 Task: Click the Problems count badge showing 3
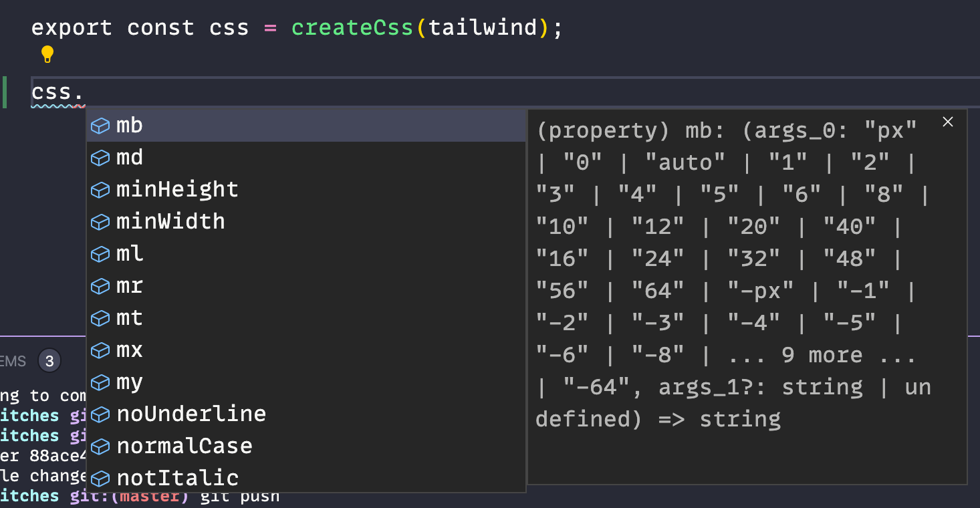tap(49, 361)
